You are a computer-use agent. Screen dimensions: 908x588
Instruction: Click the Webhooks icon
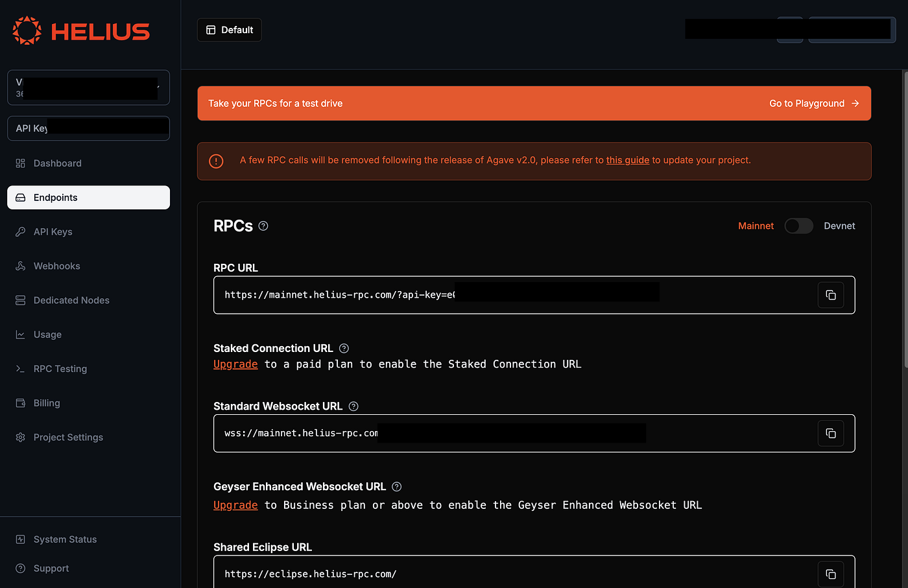click(20, 266)
